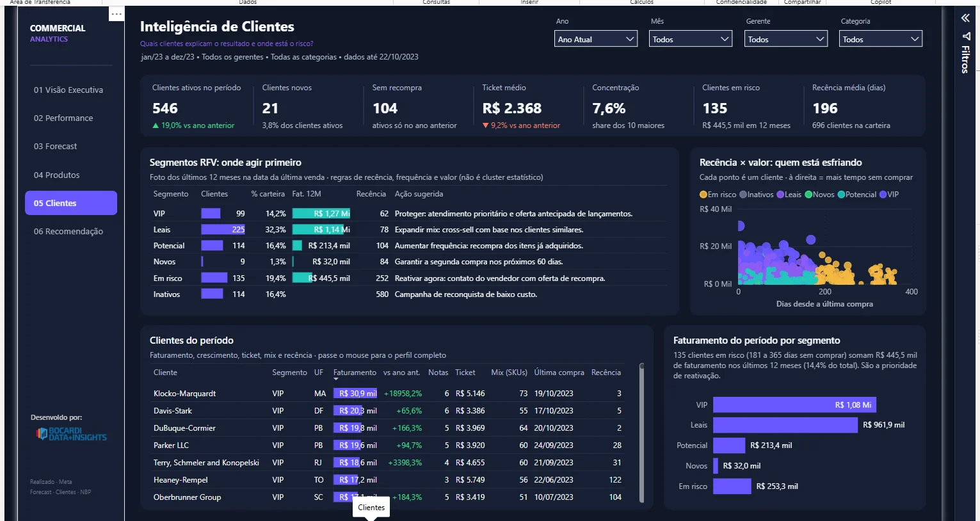
Task: Click the Ticket médio card value R$ 2.368
Action: [x=512, y=108]
